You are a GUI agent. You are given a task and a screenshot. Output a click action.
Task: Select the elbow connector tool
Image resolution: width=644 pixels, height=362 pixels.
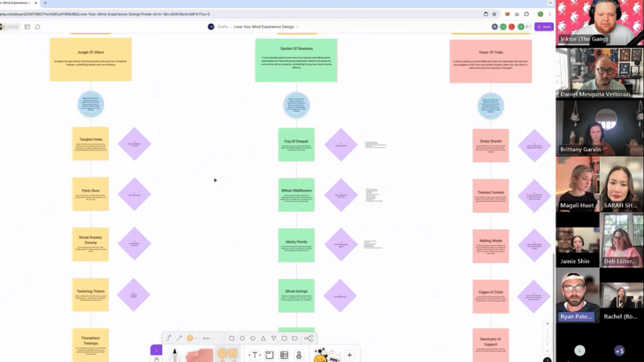coord(168,338)
